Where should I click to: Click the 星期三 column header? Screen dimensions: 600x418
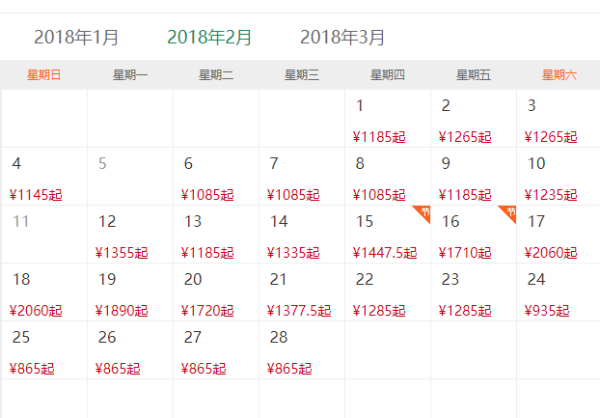click(302, 75)
